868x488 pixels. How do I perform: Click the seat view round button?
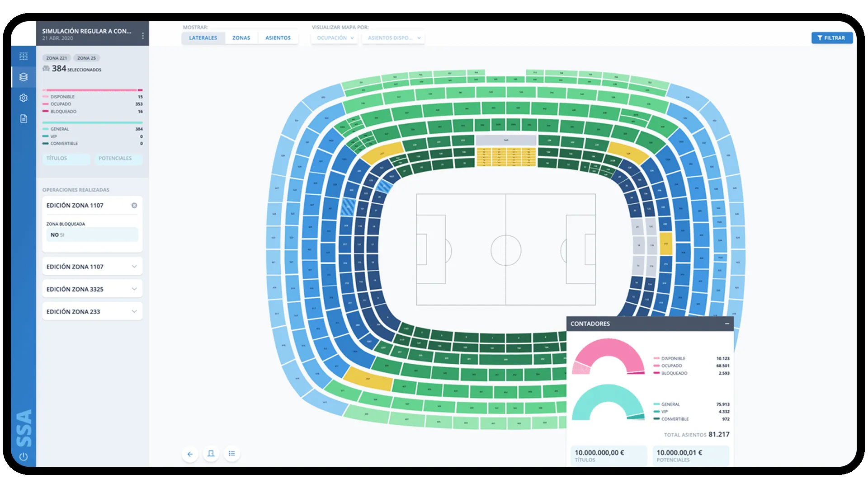tap(211, 454)
